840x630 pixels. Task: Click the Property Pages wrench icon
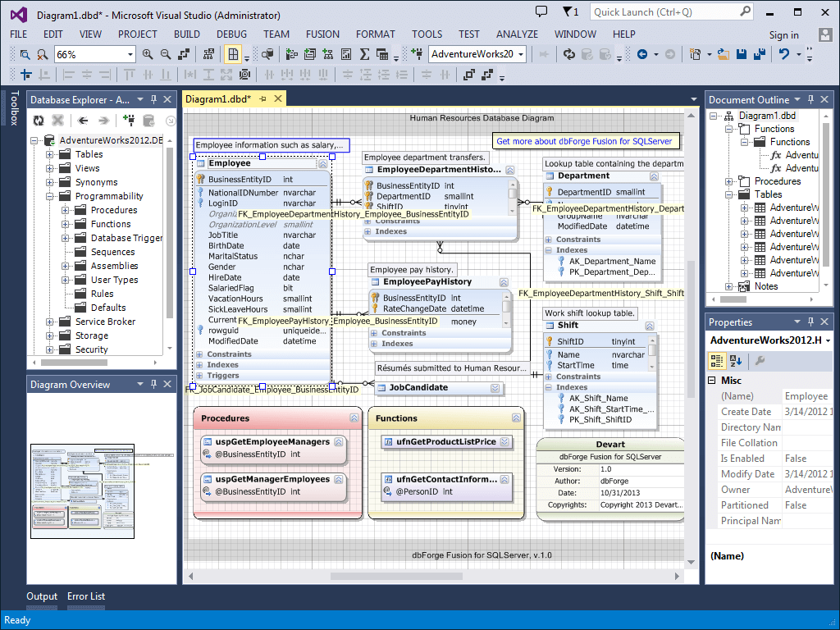click(x=760, y=361)
